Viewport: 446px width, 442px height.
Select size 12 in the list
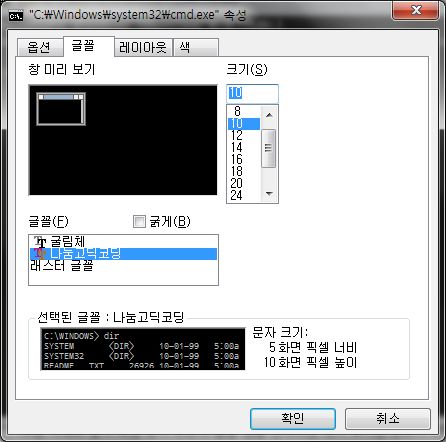[244, 135]
